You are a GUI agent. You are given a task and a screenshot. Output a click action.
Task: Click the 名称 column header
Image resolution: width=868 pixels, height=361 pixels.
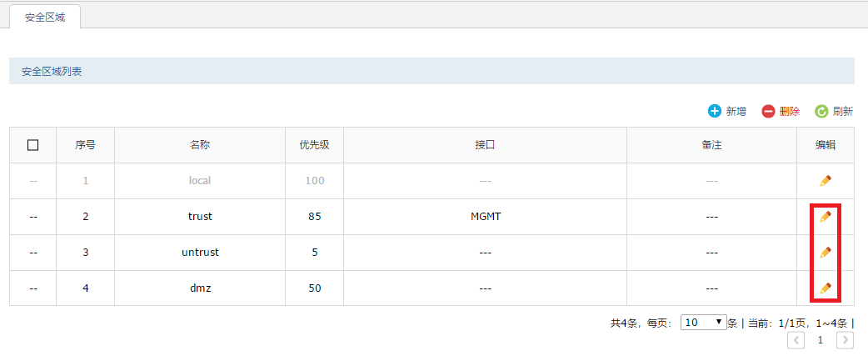[x=200, y=145]
